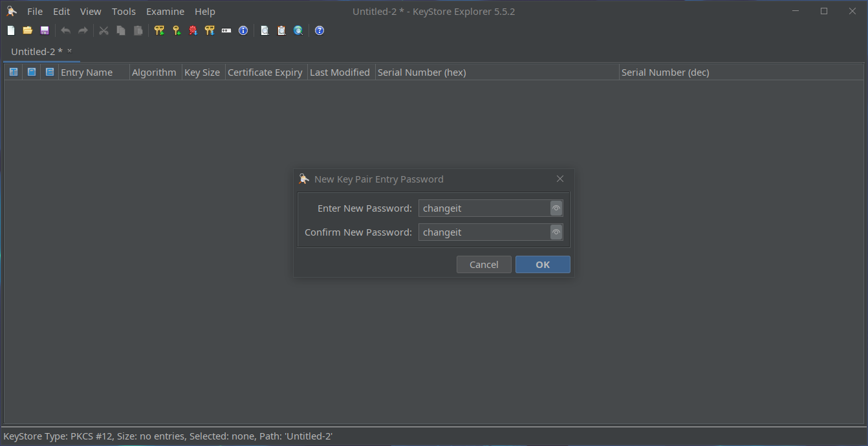
Task: Click the Certificate Expiry column header
Action: (265, 72)
